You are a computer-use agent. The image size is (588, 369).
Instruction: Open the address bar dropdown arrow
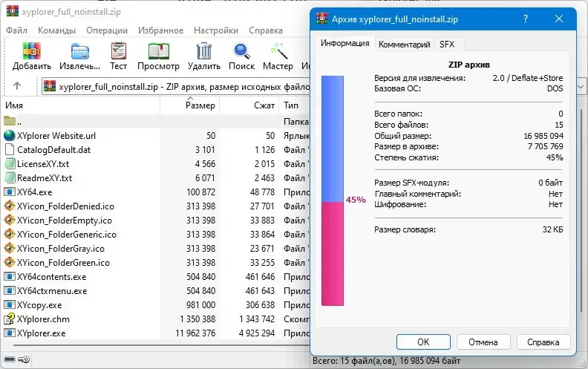[581, 87]
